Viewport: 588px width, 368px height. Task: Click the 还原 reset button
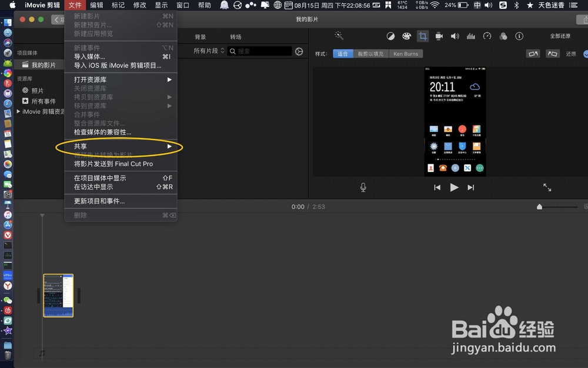click(x=571, y=54)
